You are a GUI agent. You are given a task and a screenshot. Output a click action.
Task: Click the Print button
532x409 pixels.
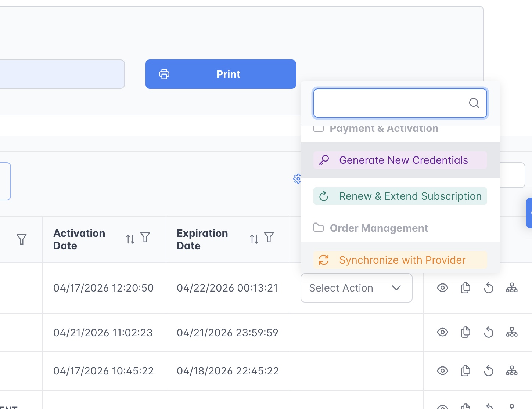[x=220, y=74]
